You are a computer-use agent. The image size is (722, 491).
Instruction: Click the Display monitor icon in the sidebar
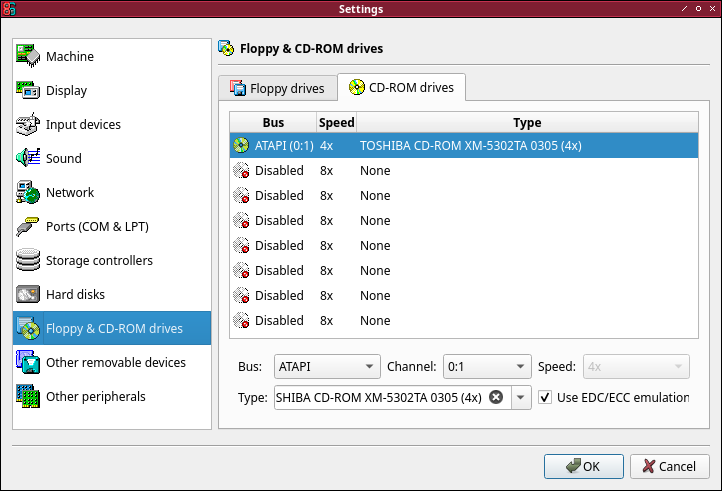[x=28, y=90]
